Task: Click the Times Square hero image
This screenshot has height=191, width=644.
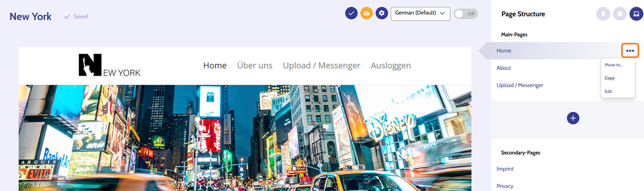Action: point(245,138)
